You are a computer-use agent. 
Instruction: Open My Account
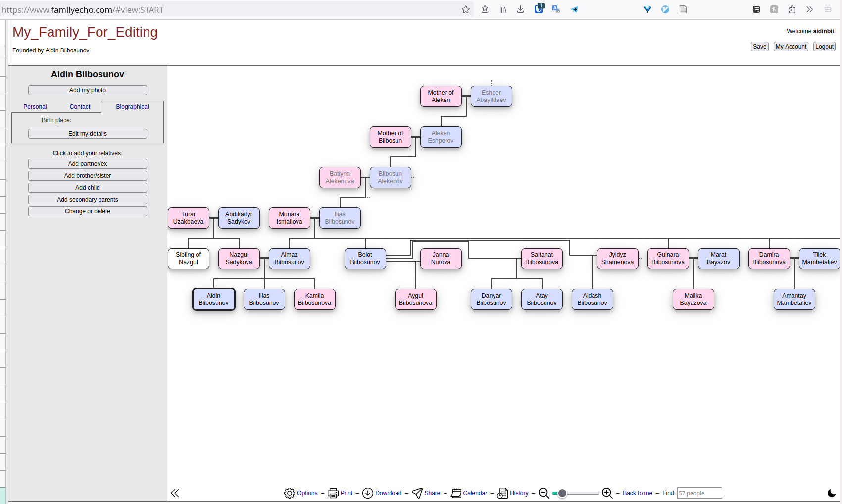(791, 47)
